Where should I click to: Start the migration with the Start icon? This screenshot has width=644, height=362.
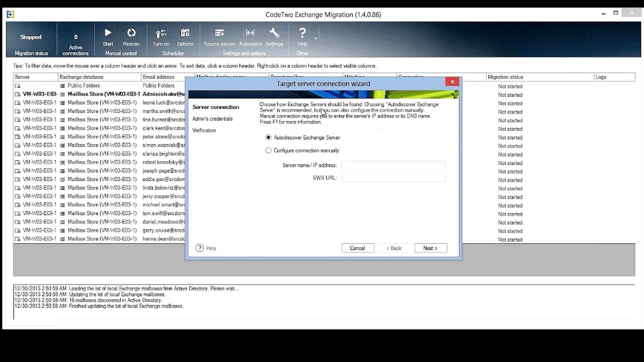click(108, 33)
